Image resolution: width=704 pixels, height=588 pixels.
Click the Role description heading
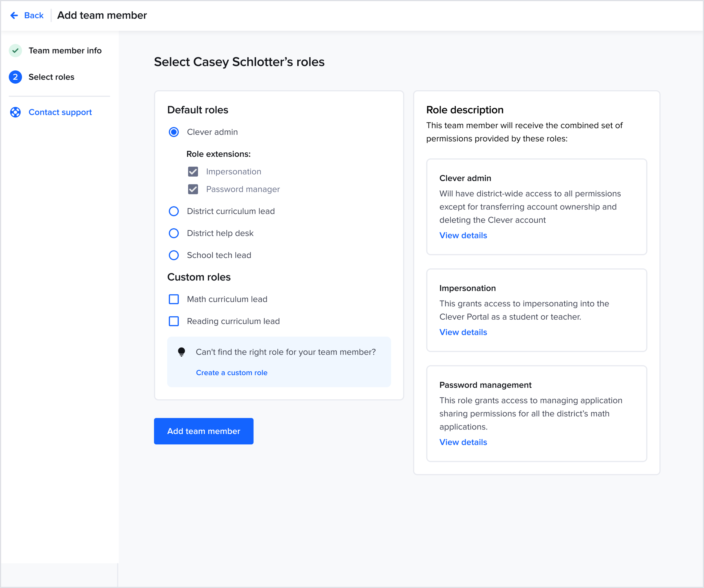click(465, 110)
